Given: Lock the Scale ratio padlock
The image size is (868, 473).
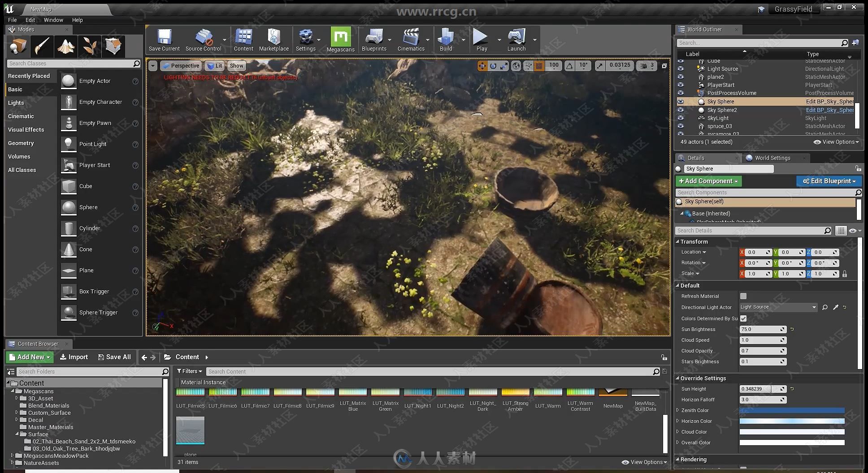Looking at the screenshot, I should click(x=845, y=274).
